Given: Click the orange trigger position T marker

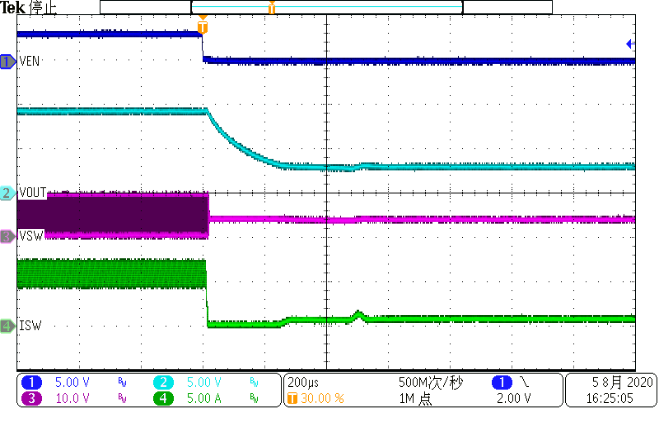Looking at the screenshot, I should coord(203,20).
